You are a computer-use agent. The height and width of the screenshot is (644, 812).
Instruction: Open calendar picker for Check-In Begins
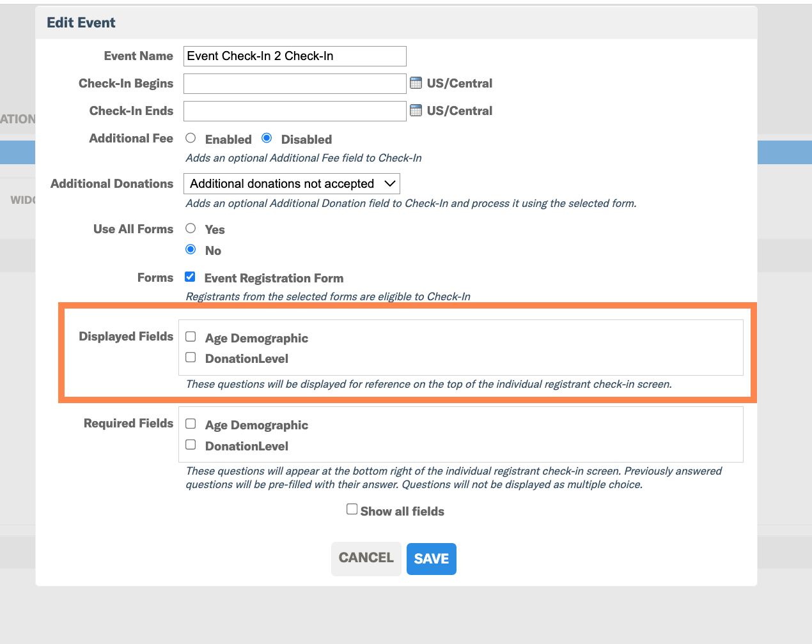[x=416, y=83]
